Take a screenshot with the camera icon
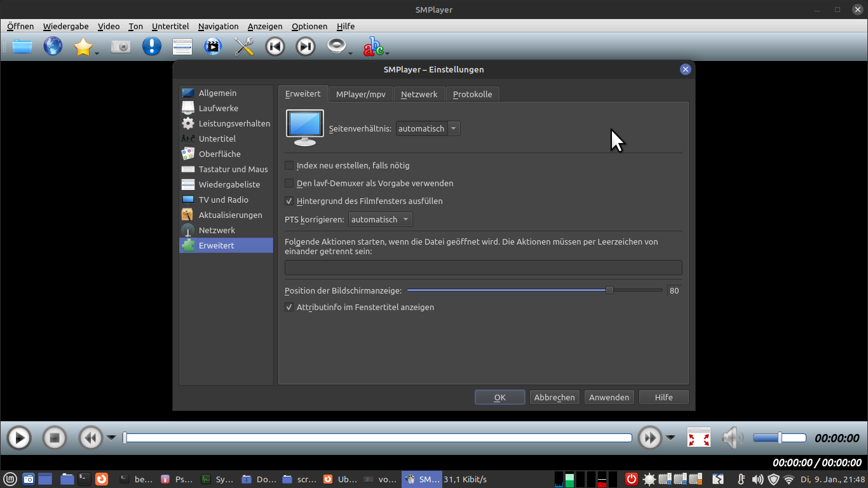868x488 pixels. 121,46
